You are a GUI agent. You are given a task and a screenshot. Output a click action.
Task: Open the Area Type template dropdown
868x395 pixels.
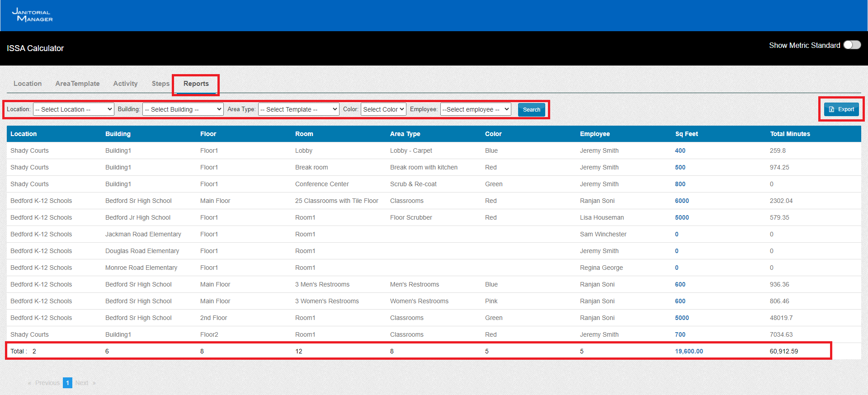point(298,109)
